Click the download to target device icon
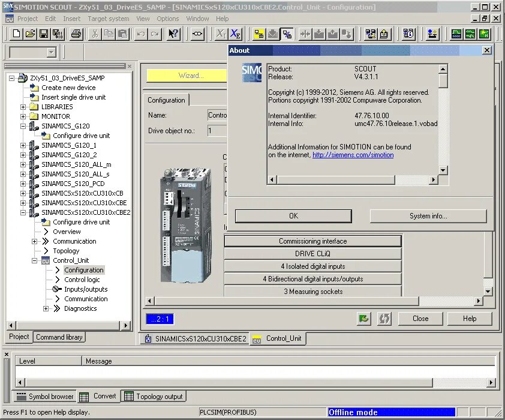505x420 pixels. [x=319, y=34]
